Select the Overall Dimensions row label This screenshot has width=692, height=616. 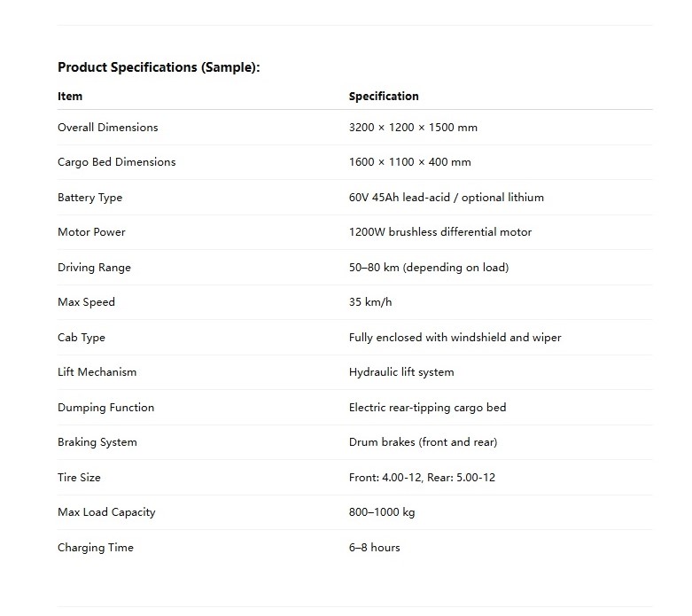point(107,128)
